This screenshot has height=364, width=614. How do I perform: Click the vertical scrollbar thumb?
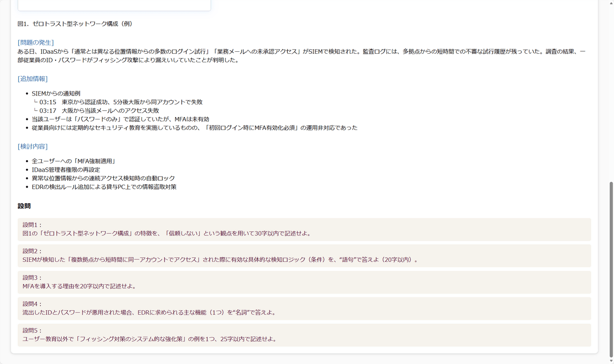click(611, 269)
